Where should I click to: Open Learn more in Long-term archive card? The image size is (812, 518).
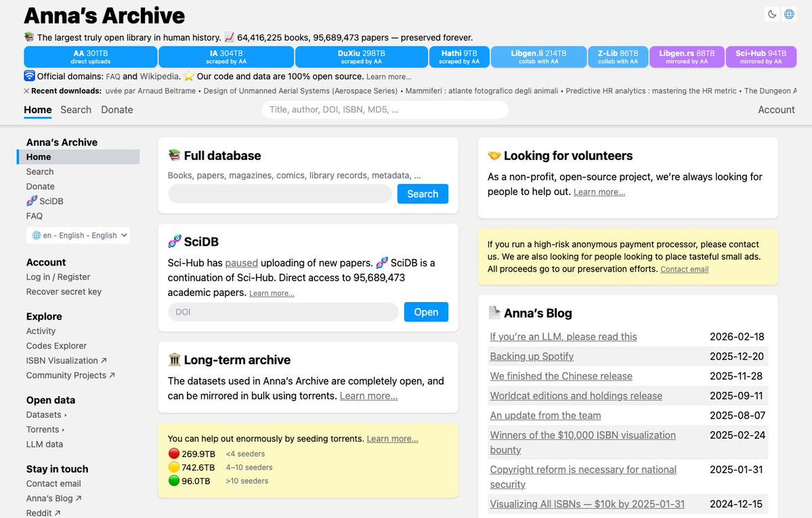pos(368,395)
